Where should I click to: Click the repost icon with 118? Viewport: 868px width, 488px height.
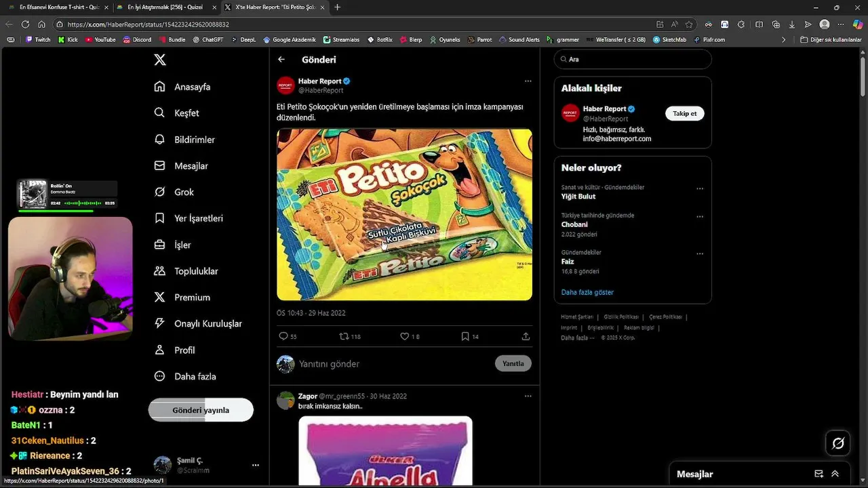pyautogui.click(x=344, y=336)
